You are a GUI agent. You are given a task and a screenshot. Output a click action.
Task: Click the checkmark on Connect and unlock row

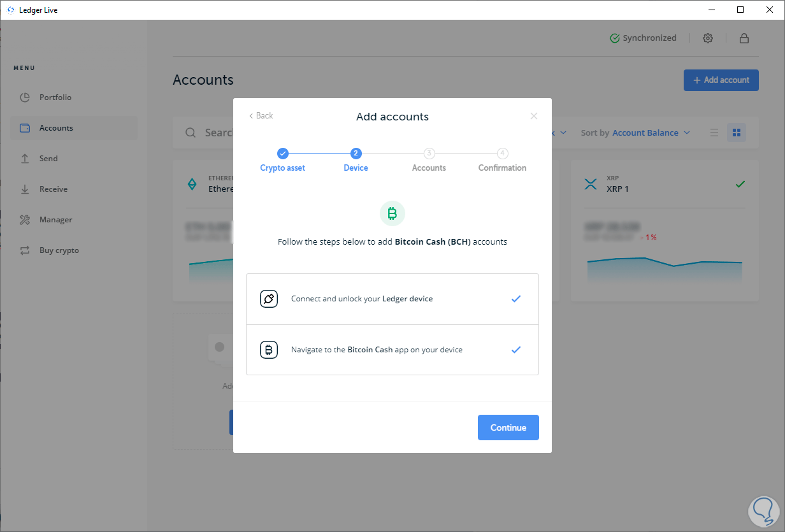[516, 298]
